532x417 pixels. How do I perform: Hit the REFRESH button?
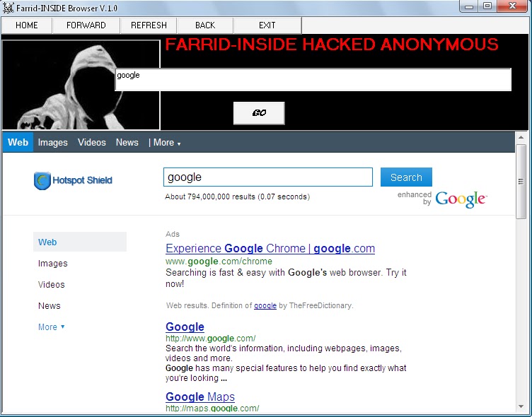(149, 25)
